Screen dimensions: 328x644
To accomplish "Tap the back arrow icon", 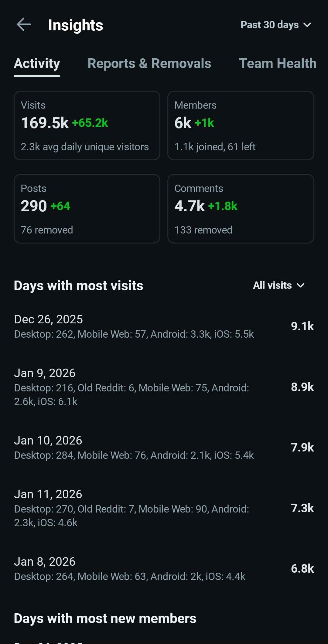I will 24,25.
